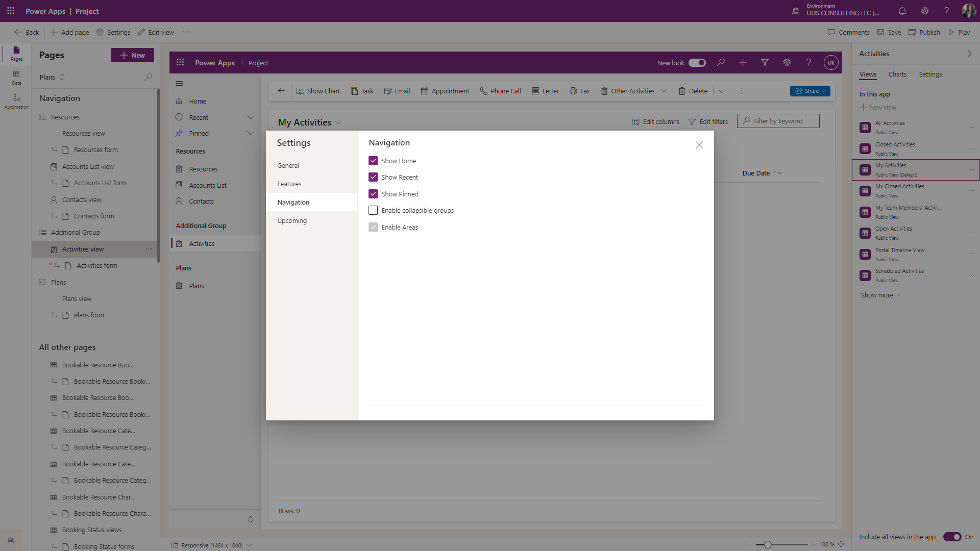Expand the Pinned section

tap(250, 133)
